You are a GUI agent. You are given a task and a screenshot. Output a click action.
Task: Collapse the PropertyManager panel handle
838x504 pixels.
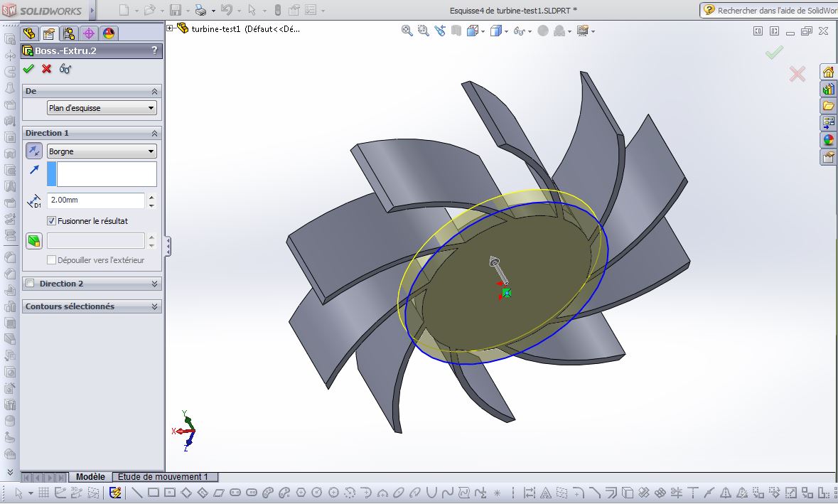click(x=168, y=247)
